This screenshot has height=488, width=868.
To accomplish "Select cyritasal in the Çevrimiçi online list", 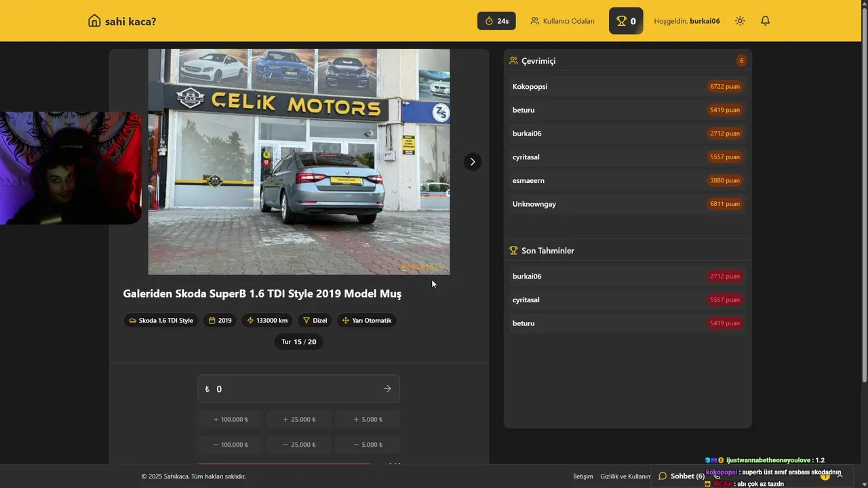I will pyautogui.click(x=627, y=157).
